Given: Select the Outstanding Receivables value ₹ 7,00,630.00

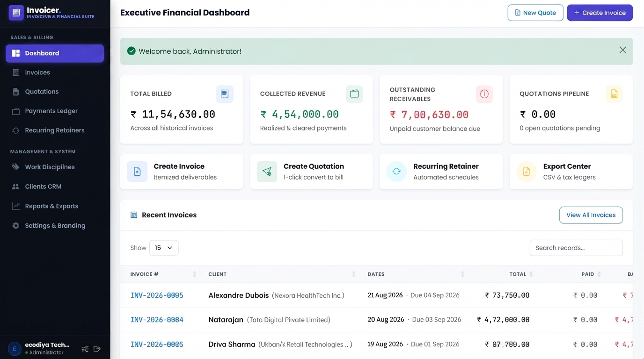Looking at the screenshot, I should [429, 115].
